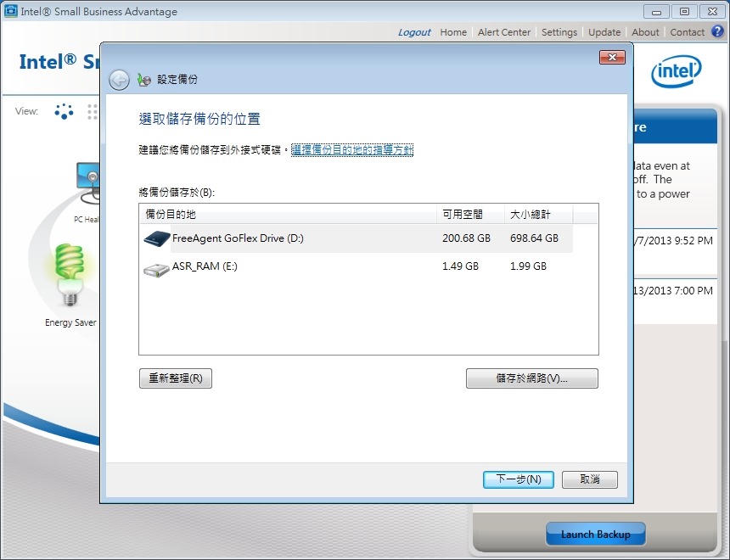Select the circular view icon
The width and height of the screenshot is (730, 560).
coord(64,111)
